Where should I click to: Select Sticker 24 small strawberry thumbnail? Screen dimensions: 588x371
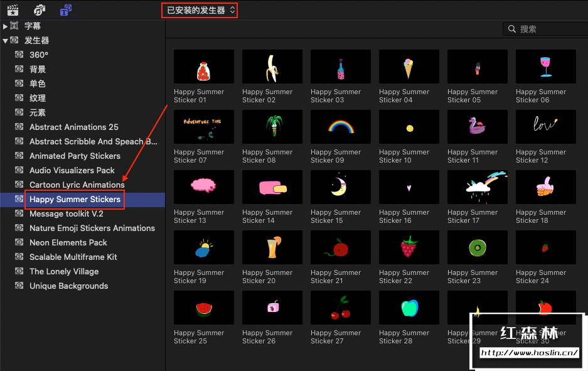(546, 247)
